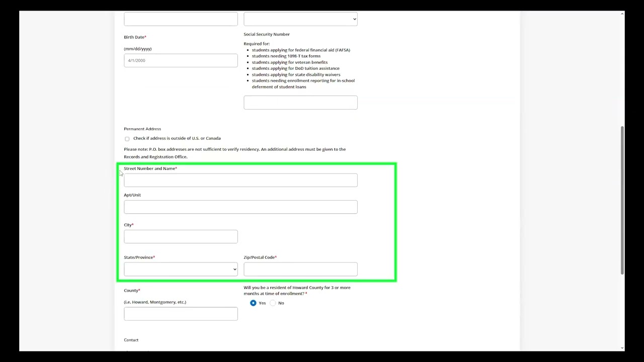Open the State/Province dropdown
This screenshot has height=362, width=644.
coord(181,269)
